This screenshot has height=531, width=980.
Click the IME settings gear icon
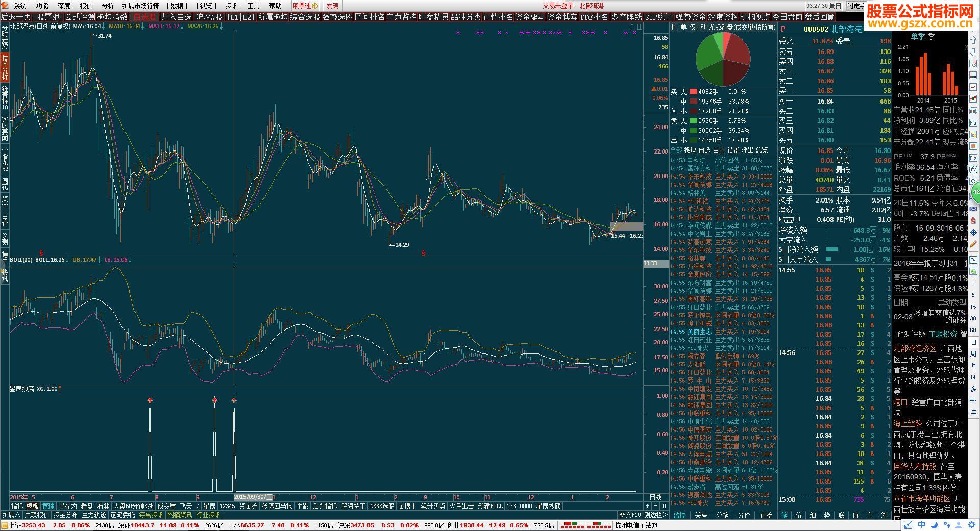pyautogui.click(x=972, y=525)
